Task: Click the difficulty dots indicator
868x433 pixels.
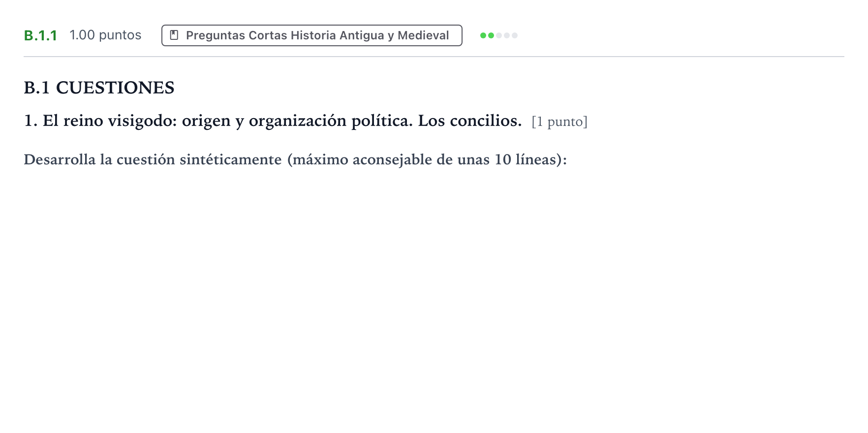Action: point(499,35)
